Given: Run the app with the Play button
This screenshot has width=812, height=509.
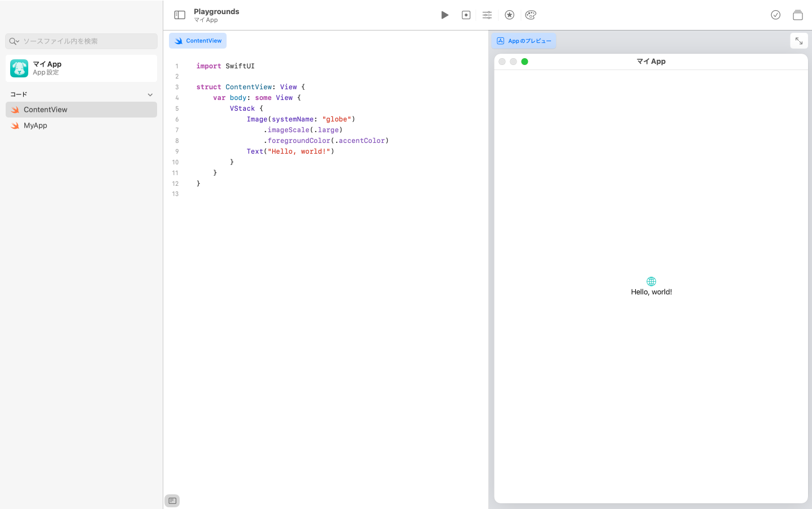Looking at the screenshot, I should [x=445, y=15].
